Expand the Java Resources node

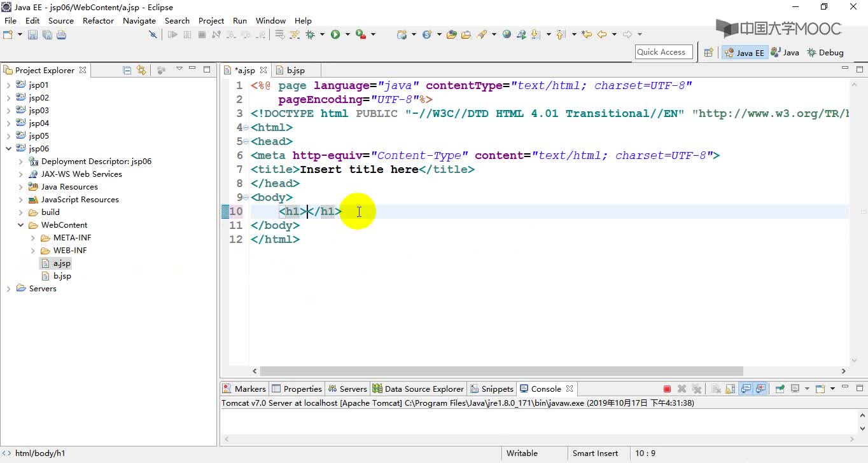tap(20, 187)
